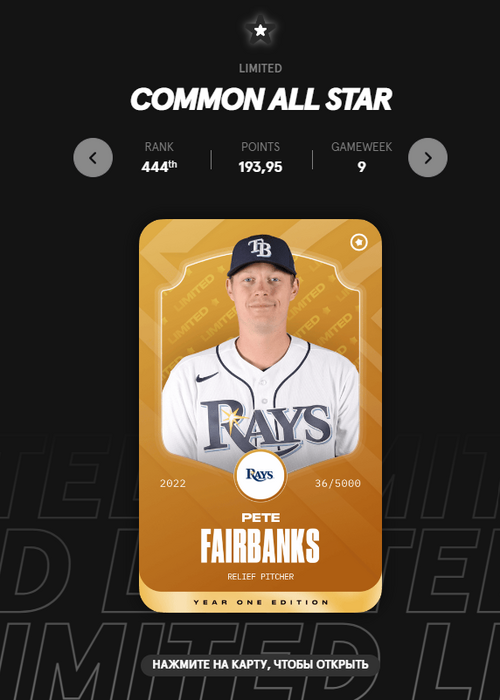This screenshot has height=700, width=500.
Task: Click the RELIEF PITCHER position label
Action: tap(261, 577)
